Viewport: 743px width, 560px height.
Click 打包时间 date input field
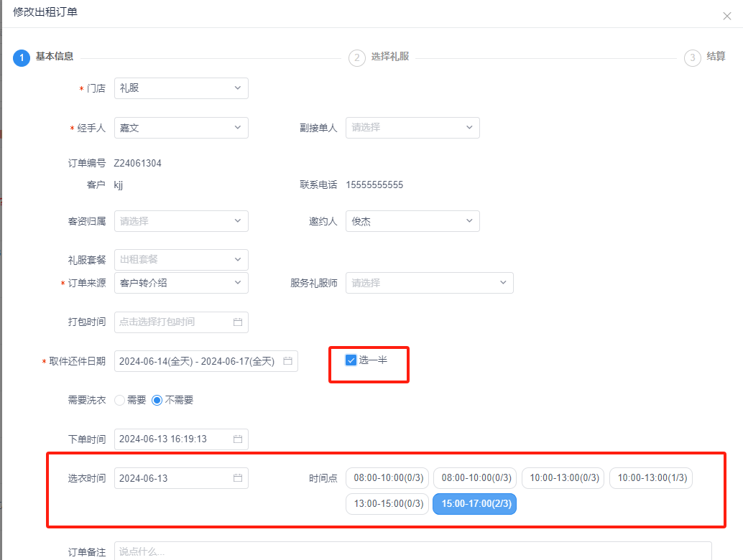click(182, 322)
